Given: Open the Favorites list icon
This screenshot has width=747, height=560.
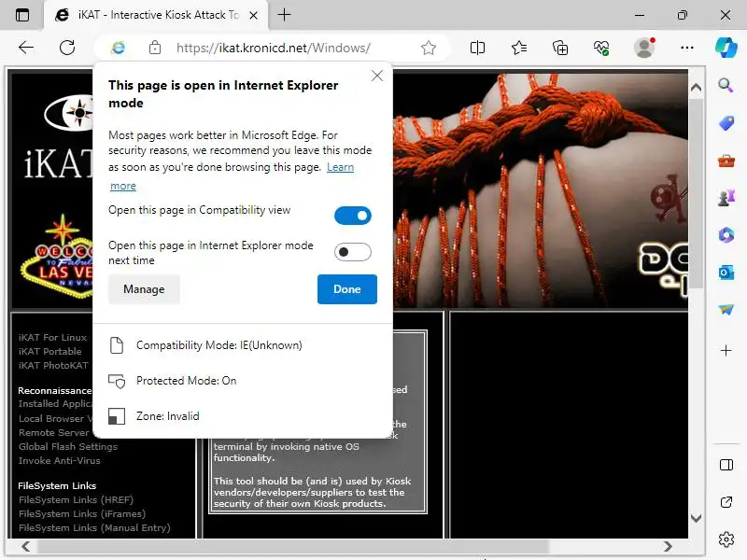Looking at the screenshot, I should [519, 48].
